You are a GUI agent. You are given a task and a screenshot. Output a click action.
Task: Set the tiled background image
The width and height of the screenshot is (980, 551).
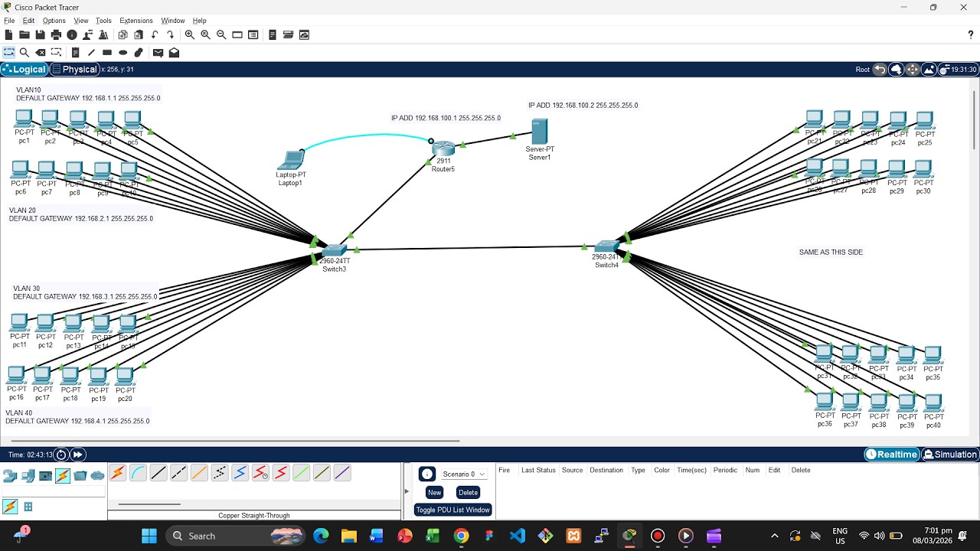[929, 70]
